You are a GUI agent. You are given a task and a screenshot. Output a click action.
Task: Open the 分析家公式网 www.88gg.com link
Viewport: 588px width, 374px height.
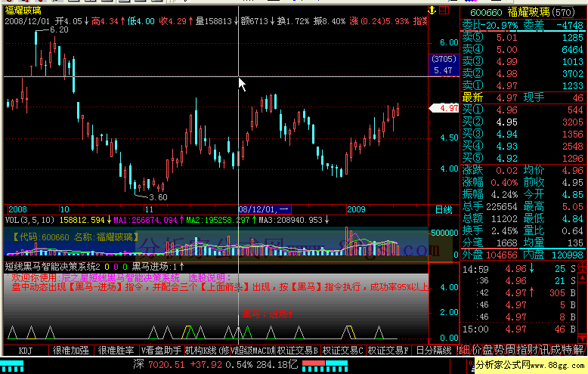(x=531, y=365)
